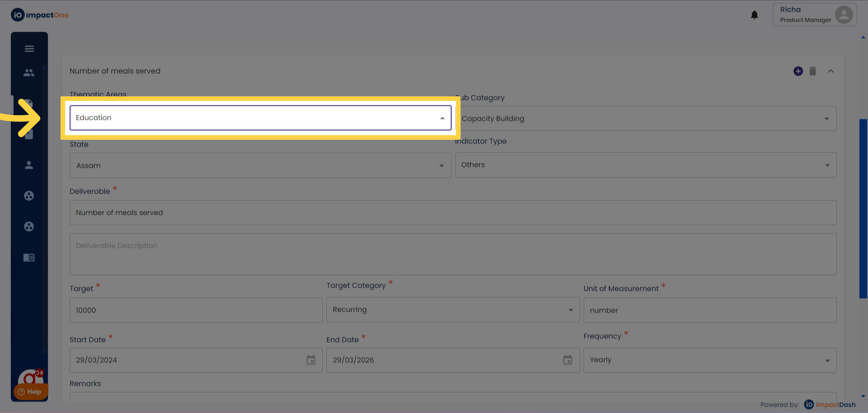Click the Deliverable Description text area
Image resolution: width=868 pixels, height=413 pixels.
453,254
